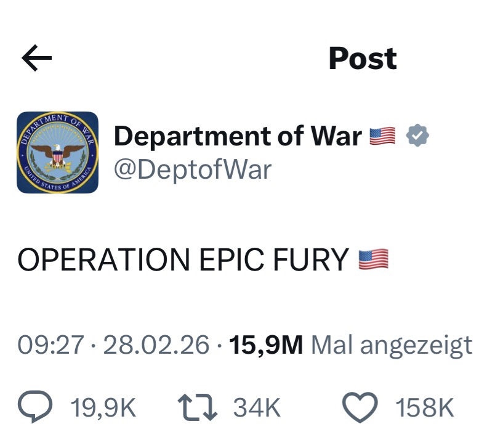Click the gray verified checkmark badge
The height and width of the screenshot is (448, 479).
pos(417,135)
